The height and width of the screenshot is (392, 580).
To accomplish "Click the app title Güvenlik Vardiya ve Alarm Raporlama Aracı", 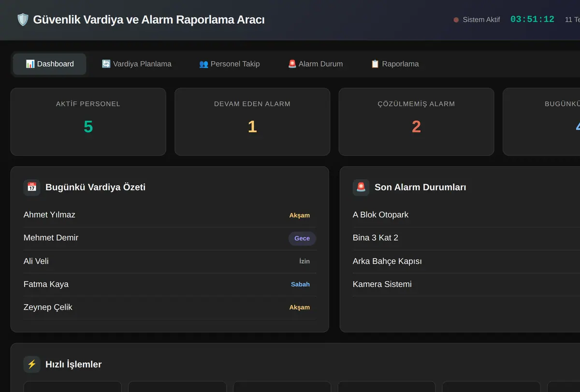I will [x=149, y=20].
